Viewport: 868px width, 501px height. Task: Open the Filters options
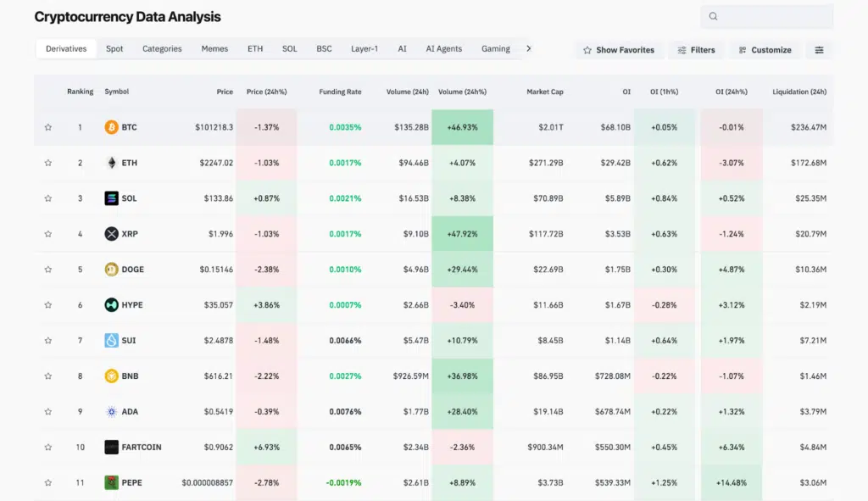click(696, 50)
